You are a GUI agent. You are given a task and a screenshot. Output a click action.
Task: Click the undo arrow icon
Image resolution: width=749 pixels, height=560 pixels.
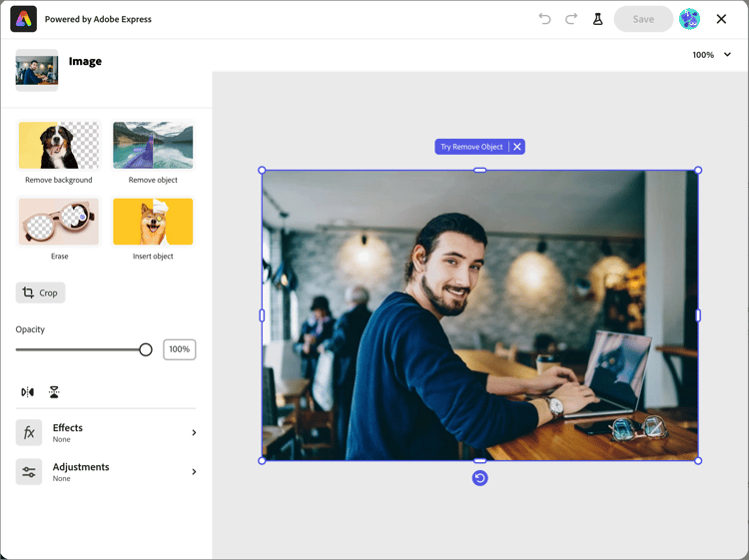[x=544, y=19]
